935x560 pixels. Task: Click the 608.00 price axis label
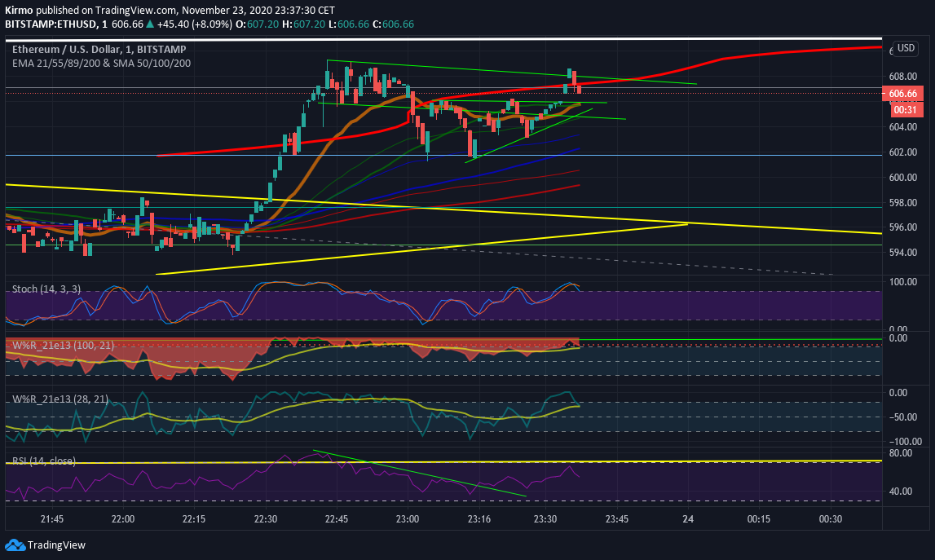coord(902,77)
